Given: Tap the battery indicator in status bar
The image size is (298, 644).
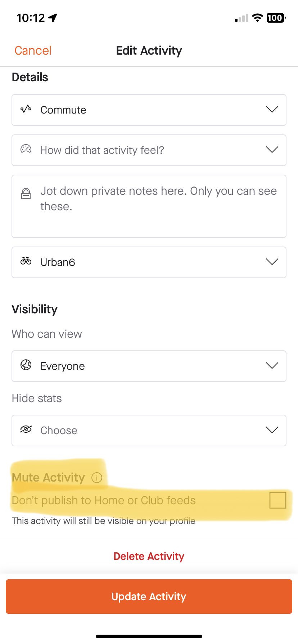Looking at the screenshot, I should [275, 18].
